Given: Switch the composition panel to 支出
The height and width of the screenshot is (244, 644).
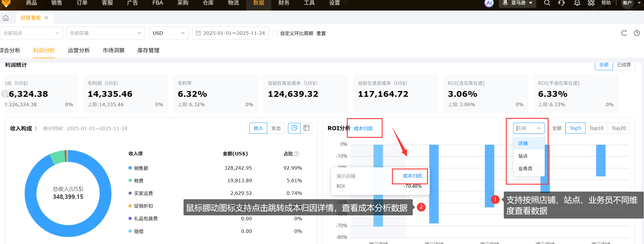Looking at the screenshot, I should click(276, 128).
